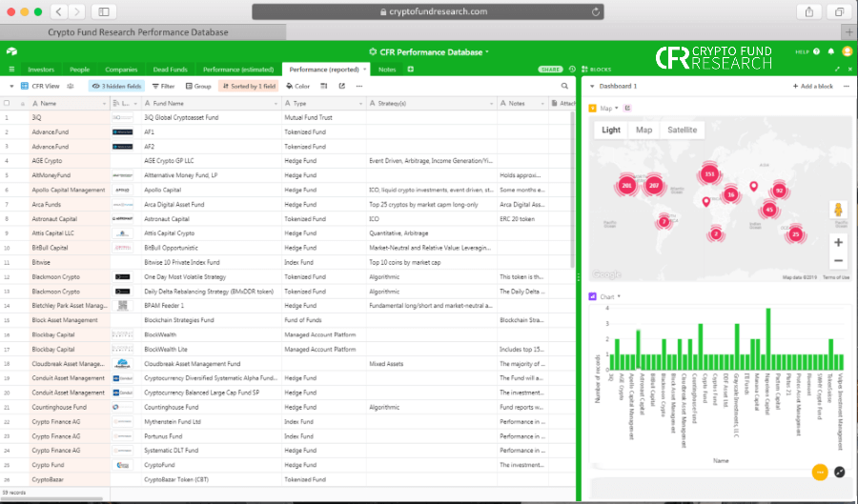Switch to the Companies tab

coord(121,70)
